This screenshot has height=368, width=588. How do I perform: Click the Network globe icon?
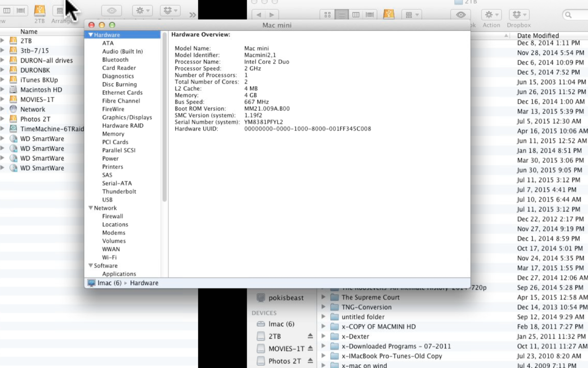(13, 109)
